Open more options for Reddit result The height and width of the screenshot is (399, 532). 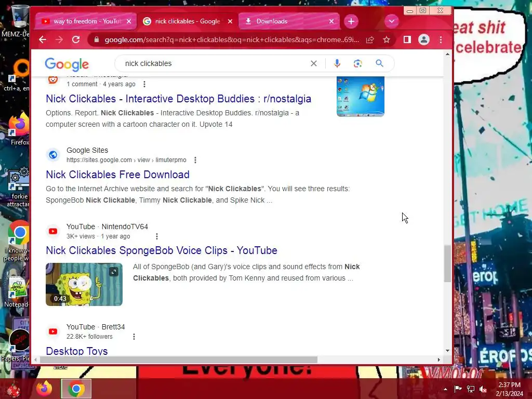click(144, 84)
